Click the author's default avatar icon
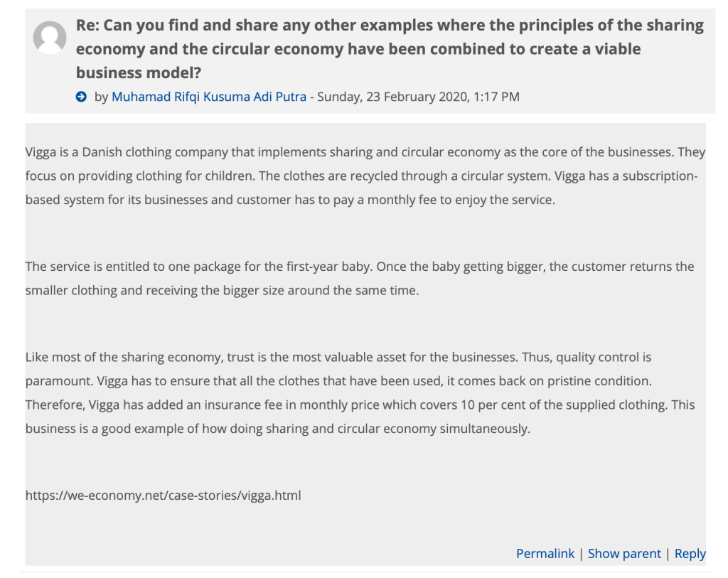The height and width of the screenshot is (578, 728). click(x=50, y=37)
